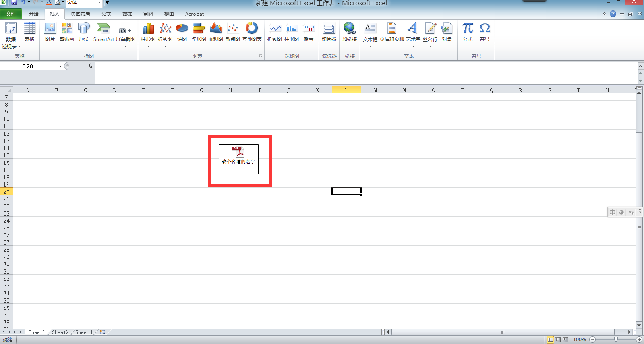Viewport: 644px width, 344px height.
Task: Open the 文件 (File) tab
Action: tap(11, 14)
